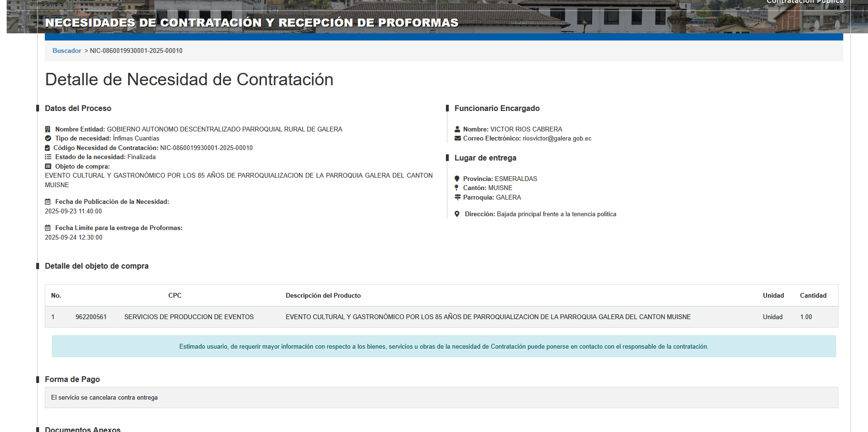
Task: Select the CPC code 962200561 cell
Action: coord(91,317)
